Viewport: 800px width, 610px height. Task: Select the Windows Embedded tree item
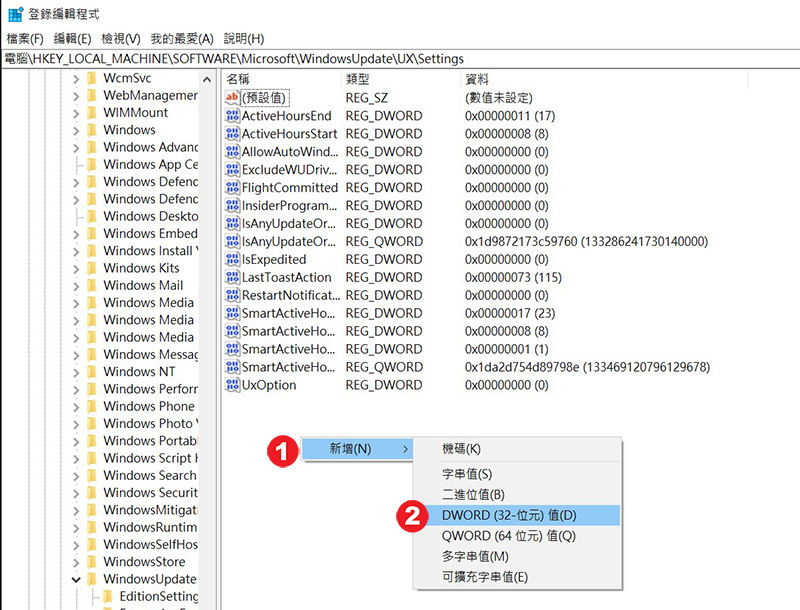tap(151, 234)
